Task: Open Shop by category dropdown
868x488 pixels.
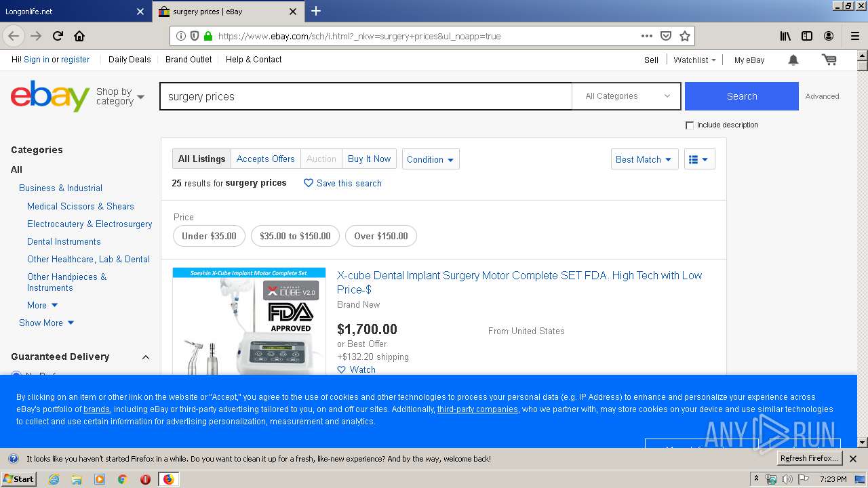Action: (x=120, y=96)
